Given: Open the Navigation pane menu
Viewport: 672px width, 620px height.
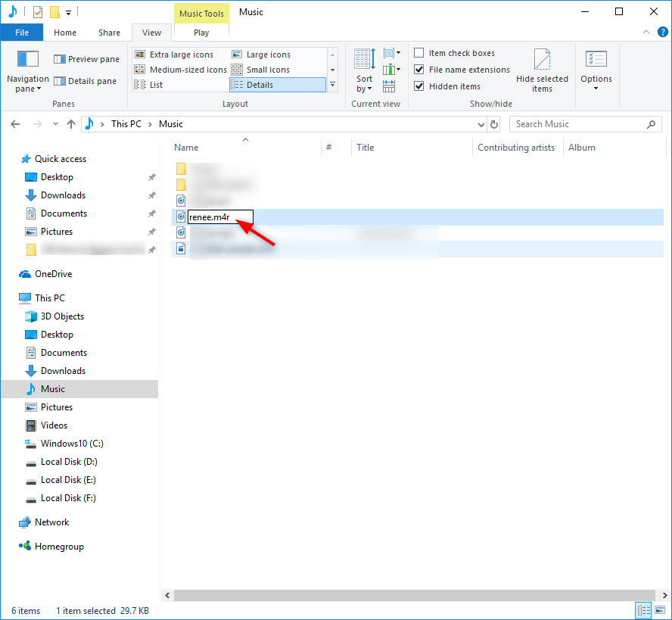Looking at the screenshot, I should [28, 72].
